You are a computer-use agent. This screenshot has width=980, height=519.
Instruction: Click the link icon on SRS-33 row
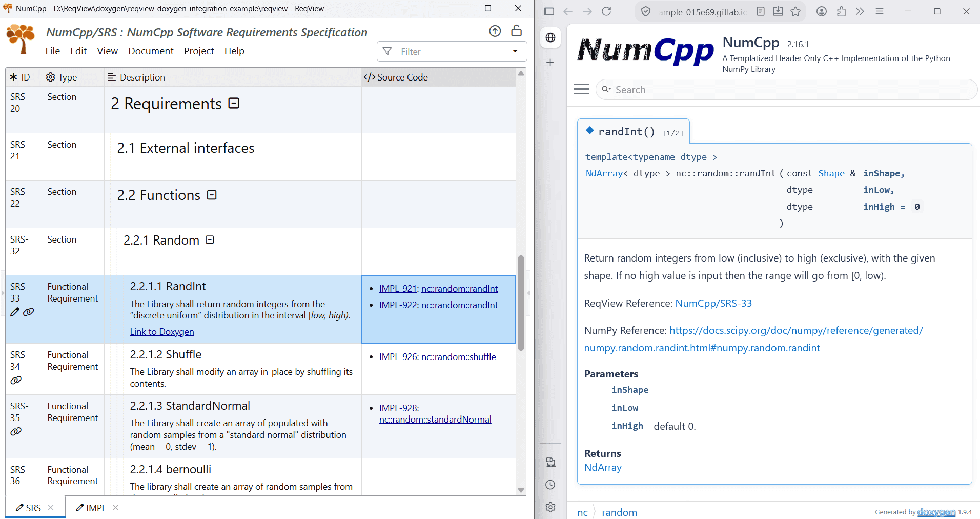click(29, 312)
